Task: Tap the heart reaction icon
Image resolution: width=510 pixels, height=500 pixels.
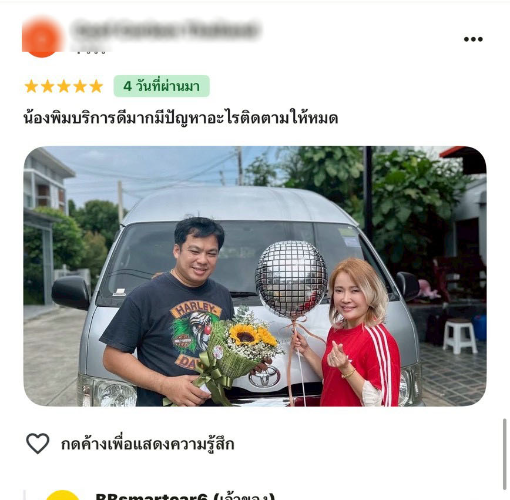Action: coord(38,443)
